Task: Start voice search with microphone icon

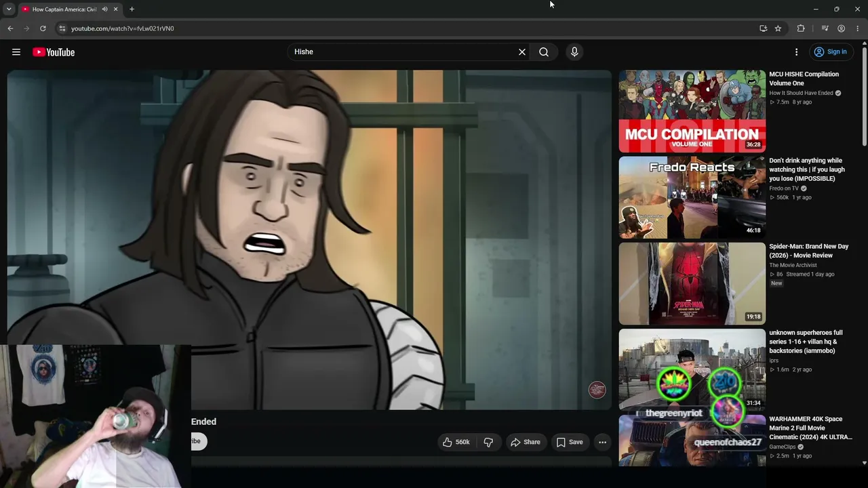Action: (x=574, y=52)
